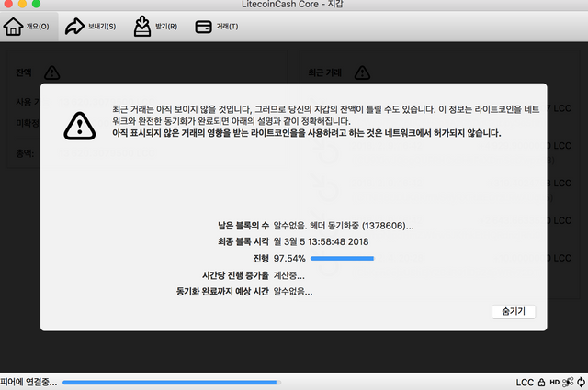Screen dimensions: 588x390
Task: Click the 계산중... value text
Action: (x=289, y=275)
